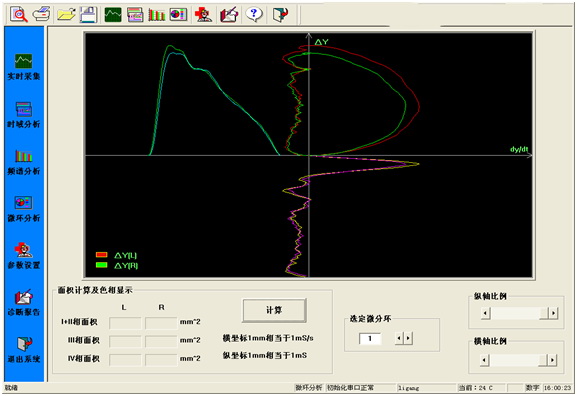
Task: Click right arrow of 横轴比例 slider
Action: [552, 360]
